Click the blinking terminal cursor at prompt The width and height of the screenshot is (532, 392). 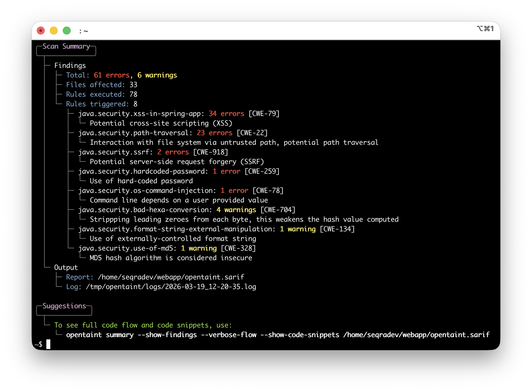click(x=49, y=344)
